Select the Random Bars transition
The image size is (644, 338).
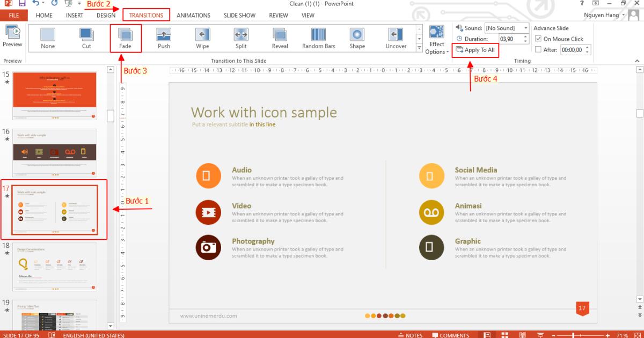[x=318, y=38]
